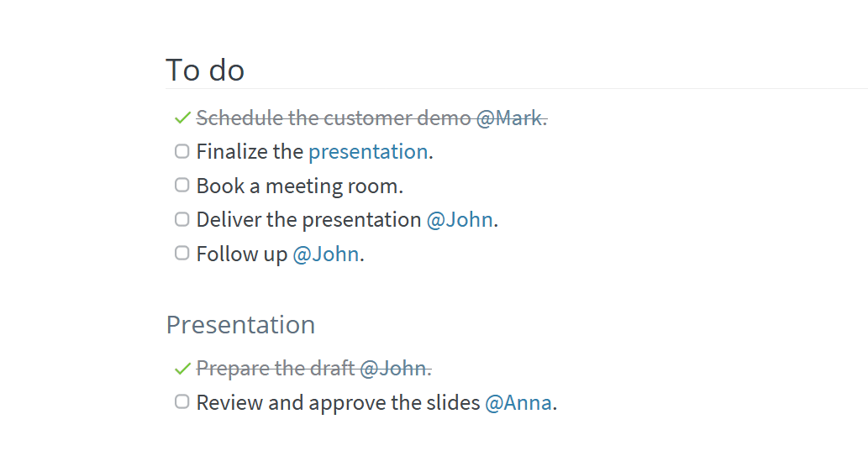Click @John mention in the Follow up task
Viewport: 868px width, 456px height.
point(325,254)
